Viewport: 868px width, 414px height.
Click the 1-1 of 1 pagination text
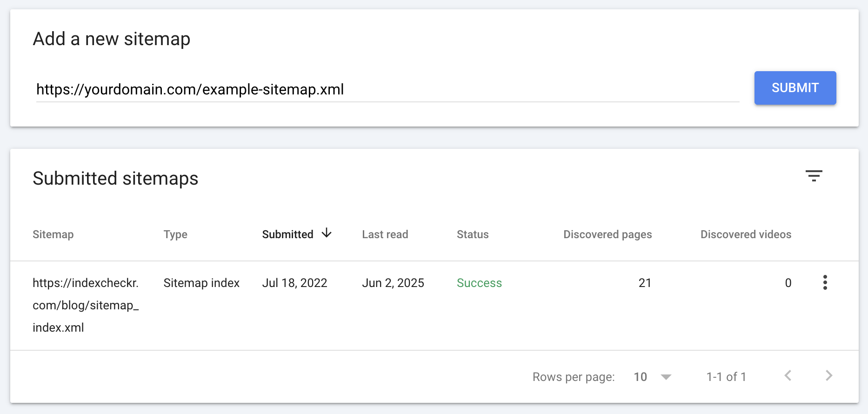click(x=726, y=377)
